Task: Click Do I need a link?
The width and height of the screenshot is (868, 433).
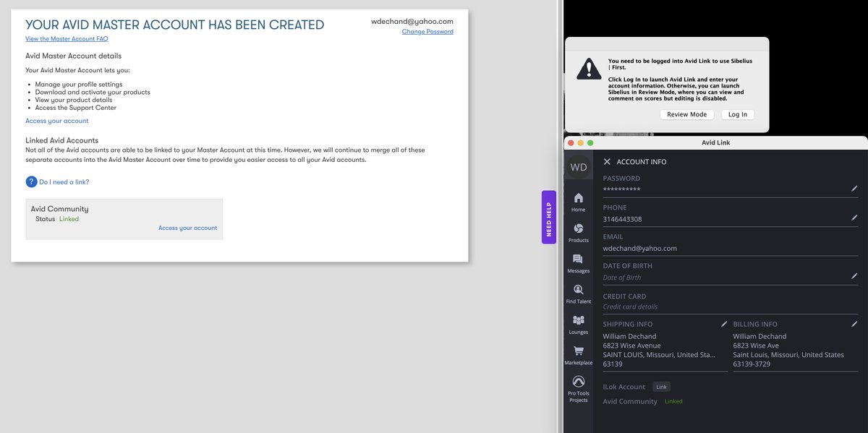Action: tap(64, 182)
